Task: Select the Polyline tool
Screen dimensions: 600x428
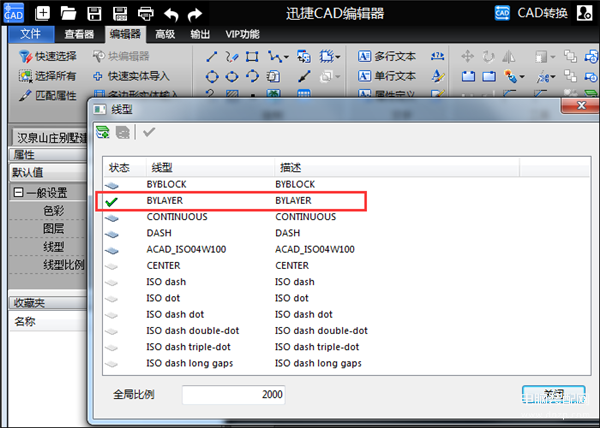Action: [274, 57]
